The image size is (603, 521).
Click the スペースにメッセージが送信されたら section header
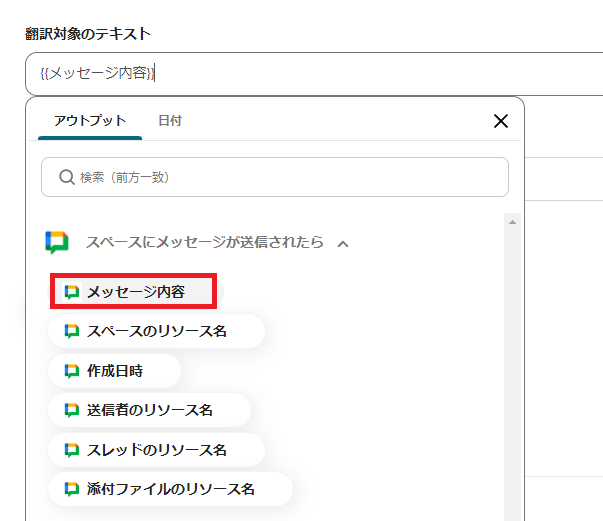tap(204, 243)
